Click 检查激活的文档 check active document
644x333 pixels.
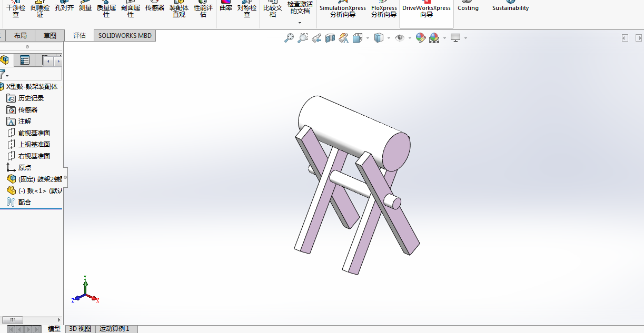click(x=300, y=8)
